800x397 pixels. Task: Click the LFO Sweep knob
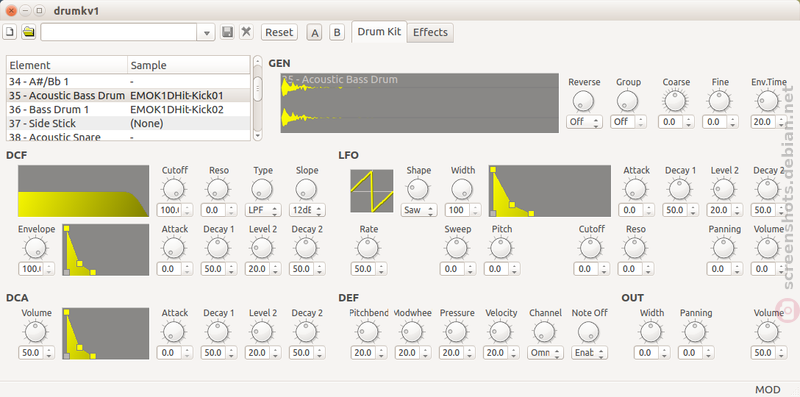457,249
